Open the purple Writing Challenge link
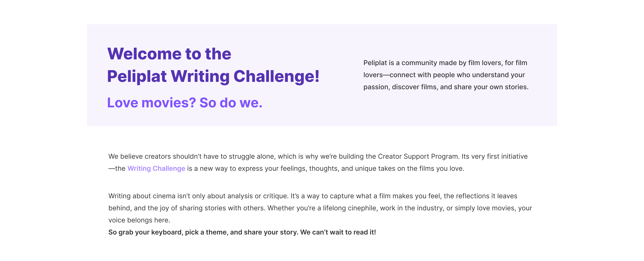644x261 pixels. [156, 168]
